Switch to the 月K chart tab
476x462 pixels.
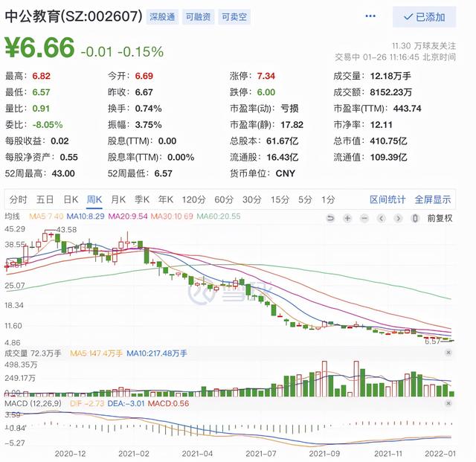click(118, 199)
